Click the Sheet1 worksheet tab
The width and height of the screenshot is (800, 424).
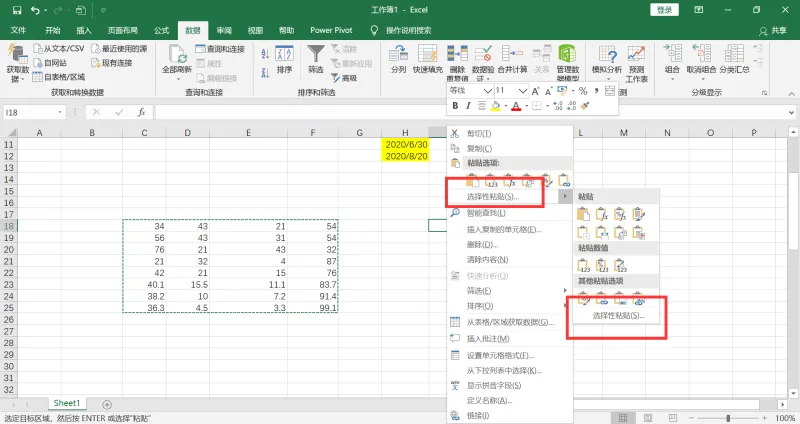pos(67,403)
